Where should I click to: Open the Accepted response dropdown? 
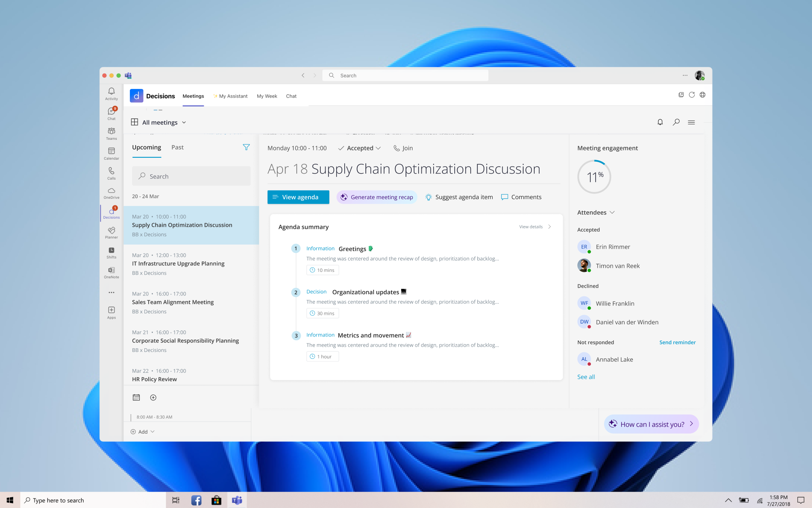(x=360, y=148)
